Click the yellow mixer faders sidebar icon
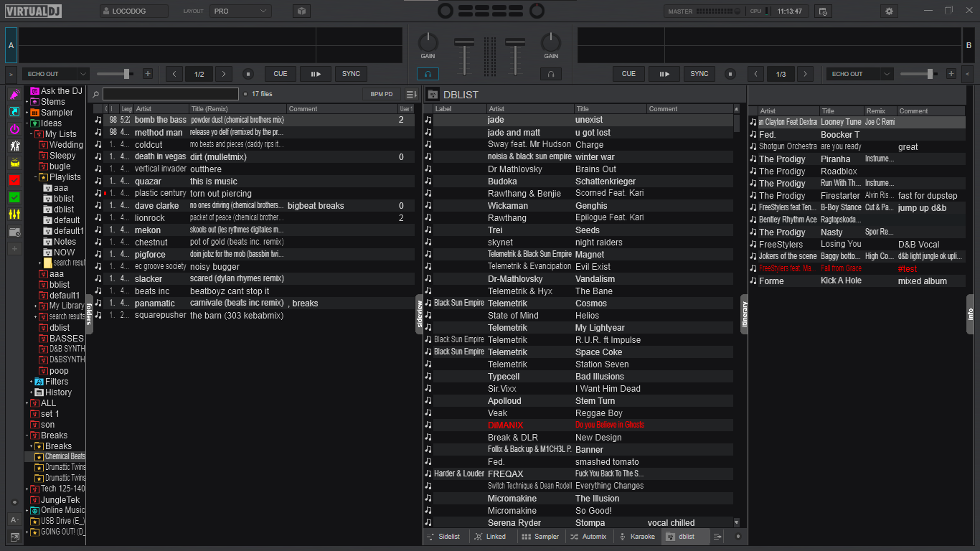This screenshot has width=980, height=551. pyautogui.click(x=14, y=215)
